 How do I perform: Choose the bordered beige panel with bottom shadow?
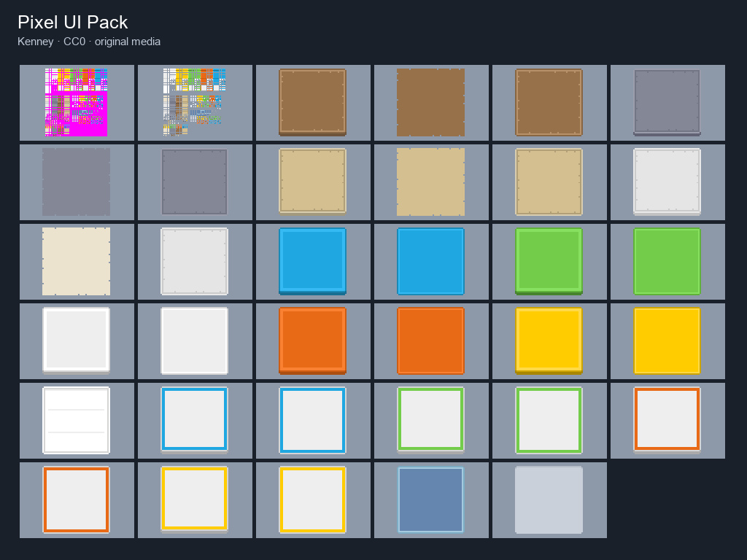312,182
